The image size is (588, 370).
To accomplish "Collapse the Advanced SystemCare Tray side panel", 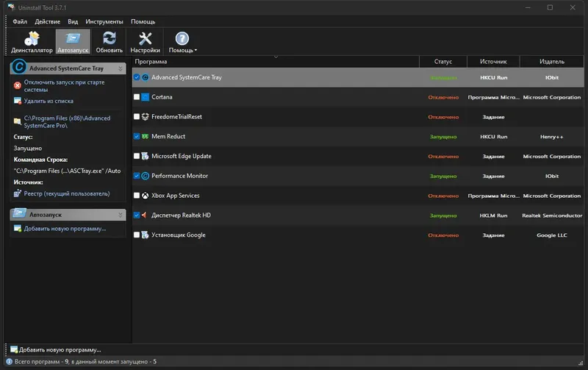I will 120,68.
